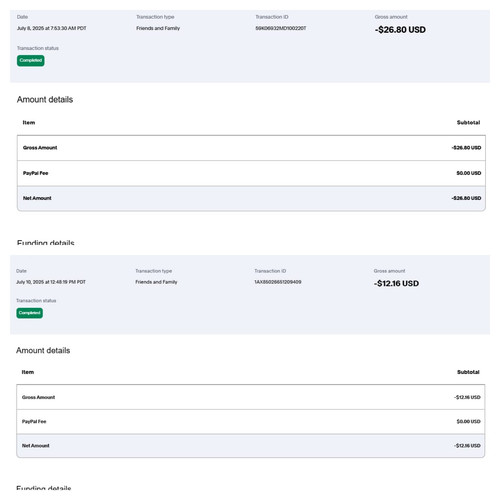Image resolution: width=500 pixels, height=500 pixels.
Task: Click the Funding details heading below first table
Action: [x=46, y=243]
